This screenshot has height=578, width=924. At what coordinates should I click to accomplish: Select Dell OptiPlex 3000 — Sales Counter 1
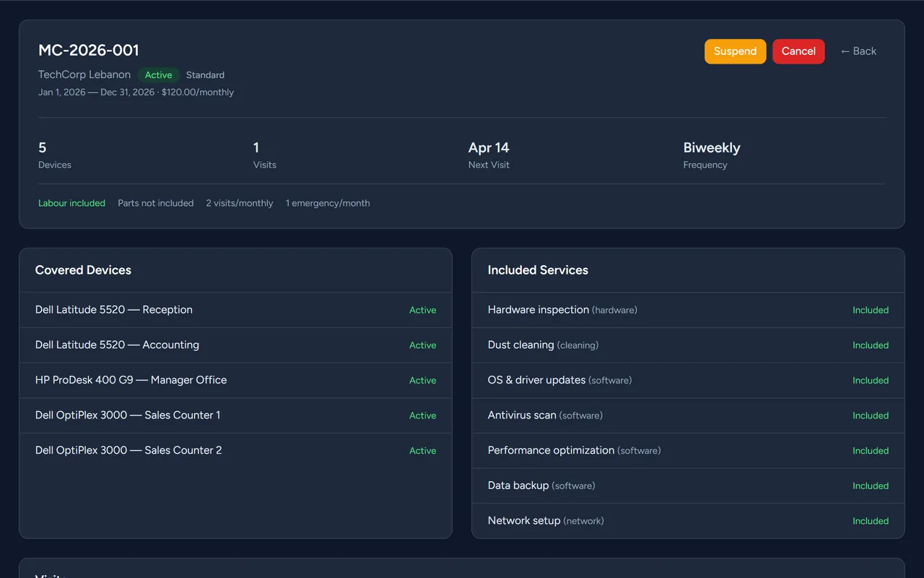[x=235, y=415]
